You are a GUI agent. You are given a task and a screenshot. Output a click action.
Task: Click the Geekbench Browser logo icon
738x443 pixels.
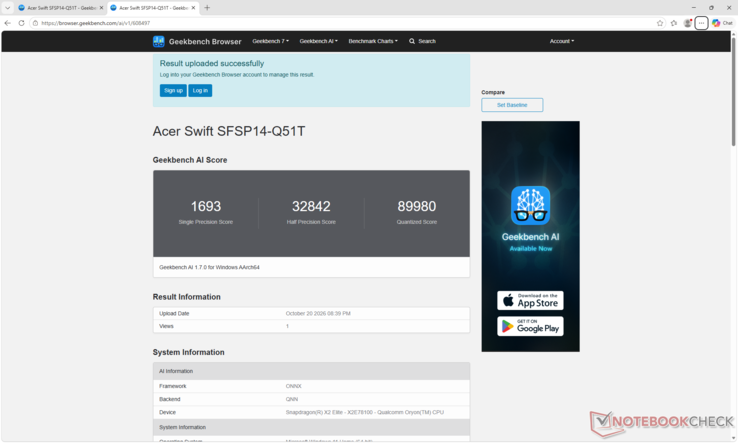159,41
